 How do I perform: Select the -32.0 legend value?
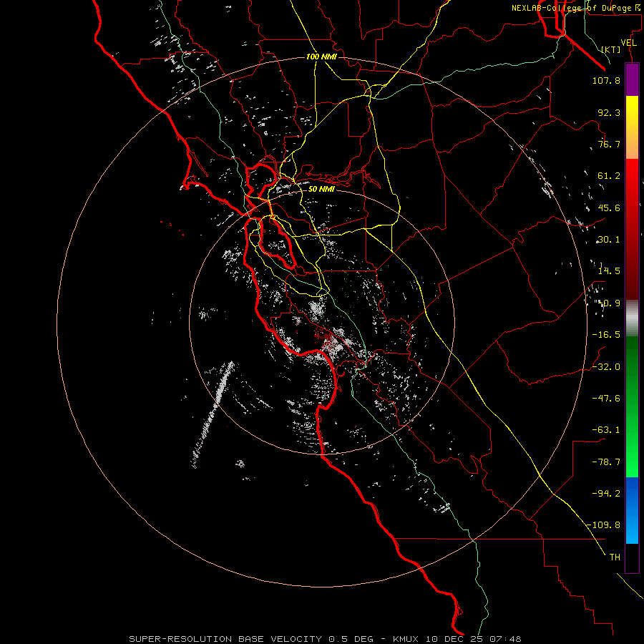(x=606, y=367)
